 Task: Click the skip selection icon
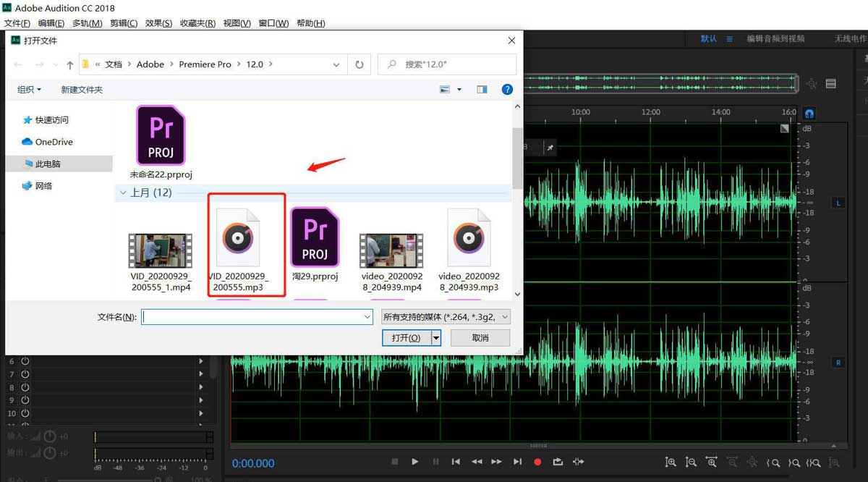tap(578, 462)
